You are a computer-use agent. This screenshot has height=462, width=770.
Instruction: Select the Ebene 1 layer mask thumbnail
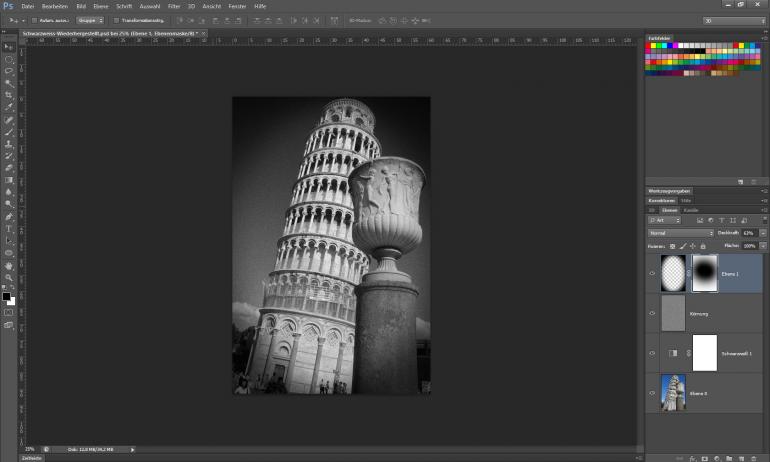(x=705, y=273)
